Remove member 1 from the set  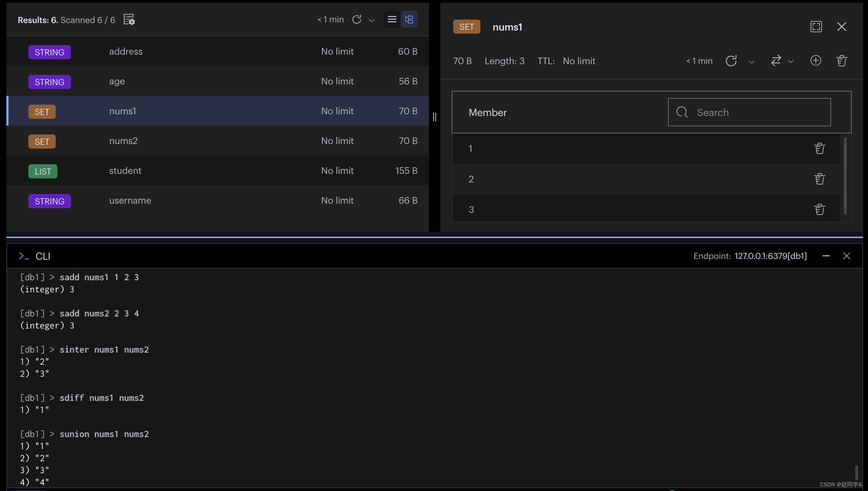click(x=819, y=149)
